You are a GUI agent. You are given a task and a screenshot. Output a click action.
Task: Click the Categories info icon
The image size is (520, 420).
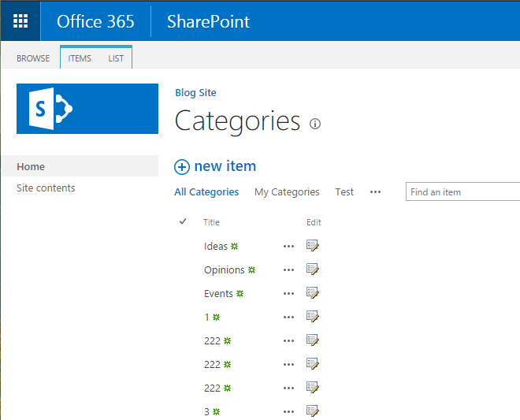315,124
